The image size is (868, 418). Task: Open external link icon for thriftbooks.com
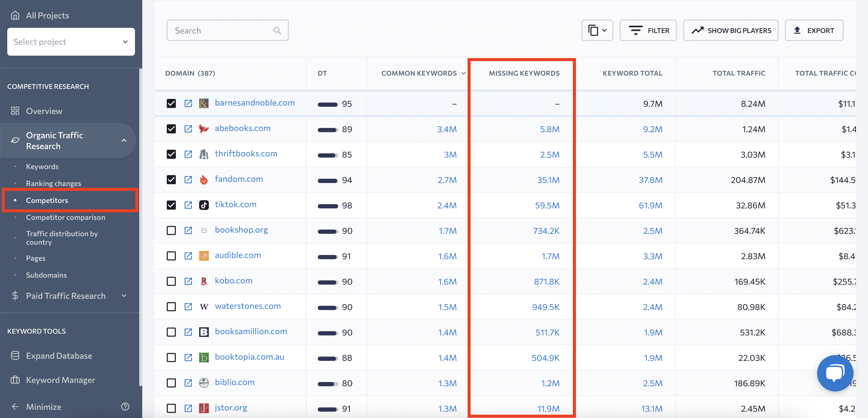pyautogui.click(x=188, y=154)
